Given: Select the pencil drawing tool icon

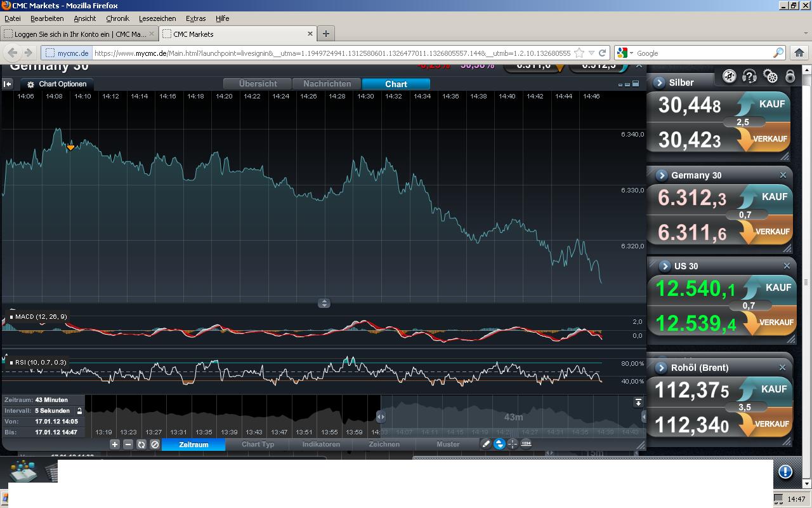Looking at the screenshot, I should (x=486, y=444).
